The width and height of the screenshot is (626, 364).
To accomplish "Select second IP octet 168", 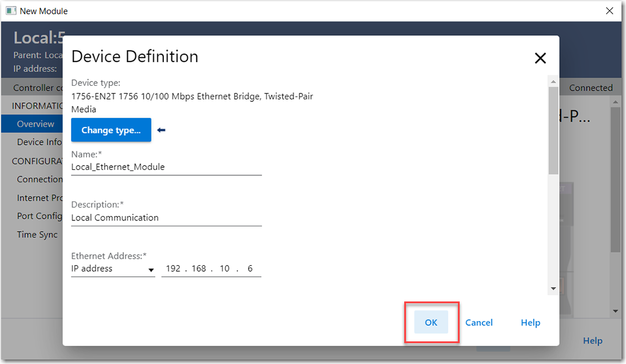I will pyautogui.click(x=199, y=269).
